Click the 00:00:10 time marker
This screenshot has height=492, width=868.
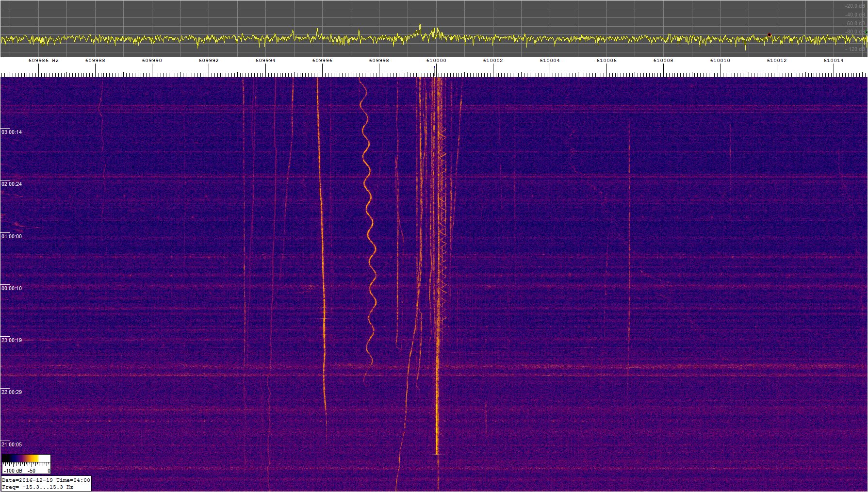12,288
